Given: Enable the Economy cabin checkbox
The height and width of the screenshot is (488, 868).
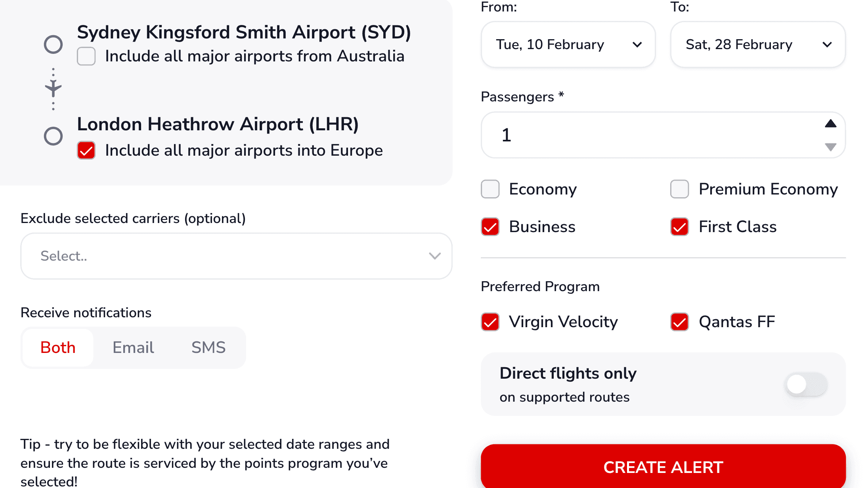Looking at the screenshot, I should 490,189.
